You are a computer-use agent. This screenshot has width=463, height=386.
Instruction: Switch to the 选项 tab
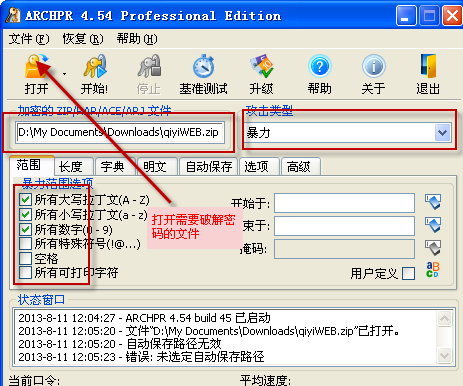click(x=259, y=166)
